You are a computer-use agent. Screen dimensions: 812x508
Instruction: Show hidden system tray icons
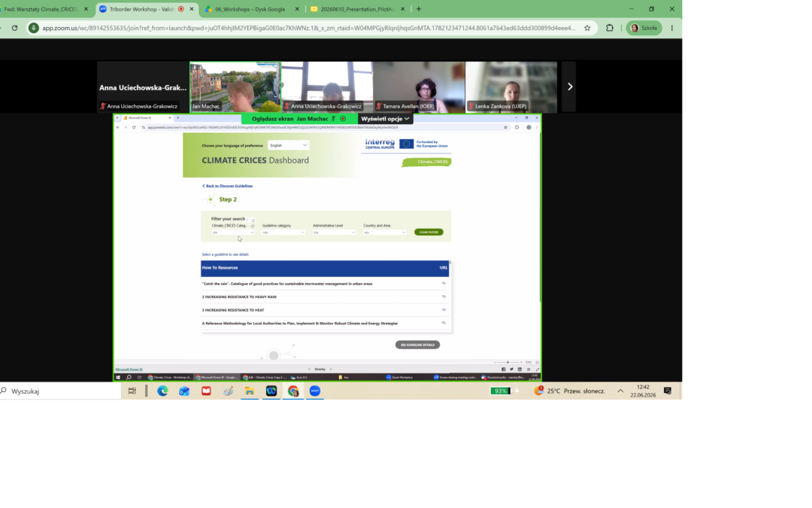[620, 391]
